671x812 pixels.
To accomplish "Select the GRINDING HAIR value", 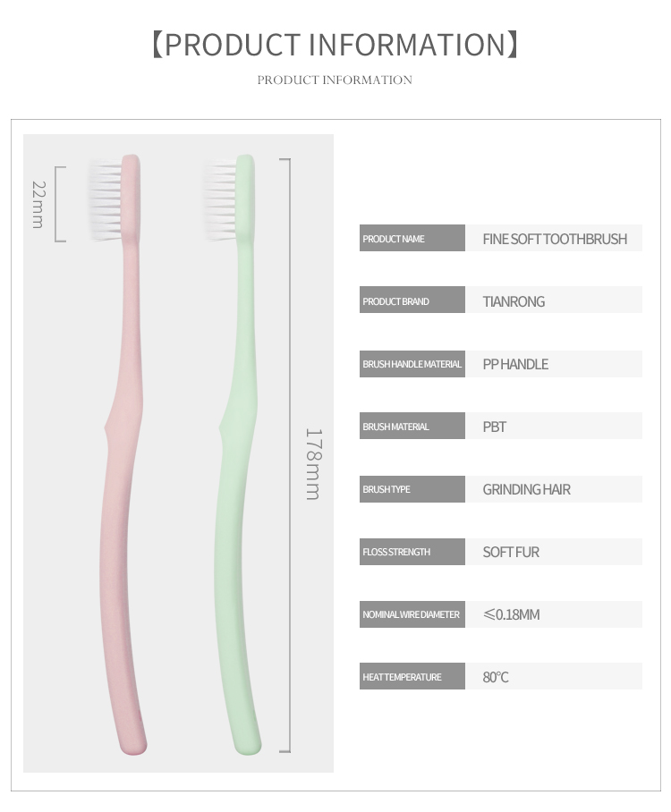I will click(526, 489).
